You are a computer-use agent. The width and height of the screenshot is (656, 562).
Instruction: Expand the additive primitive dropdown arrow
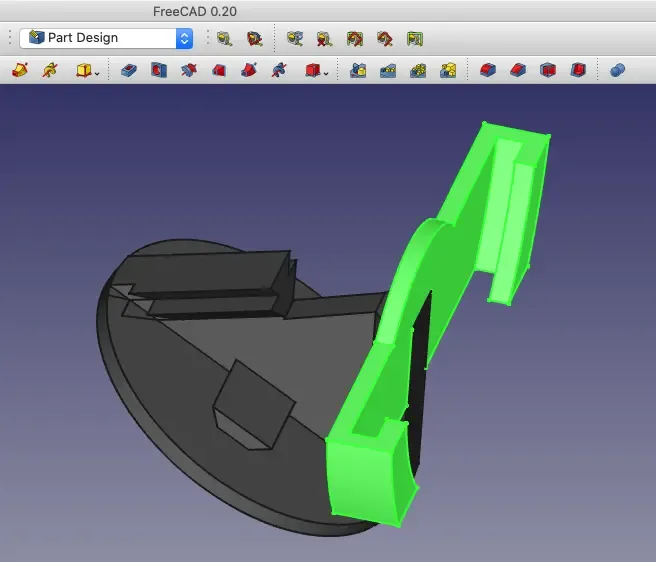click(97, 72)
